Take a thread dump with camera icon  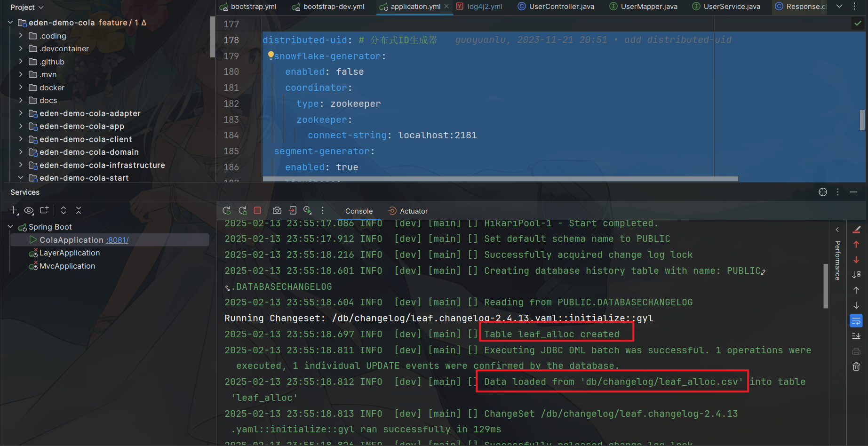[x=277, y=210]
